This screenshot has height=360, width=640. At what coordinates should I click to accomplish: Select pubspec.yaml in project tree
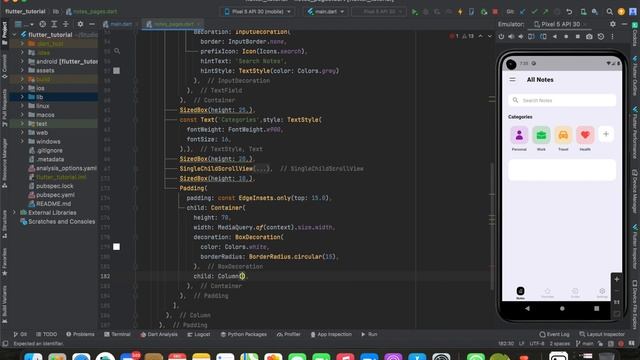click(x=55, y=195)
